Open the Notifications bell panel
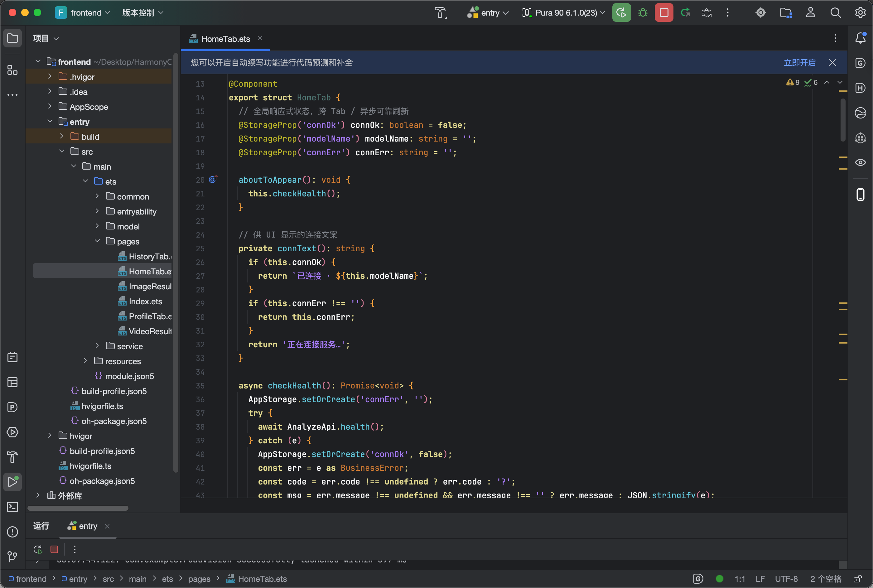The image size is (873, 588). [x=861, y=38]
